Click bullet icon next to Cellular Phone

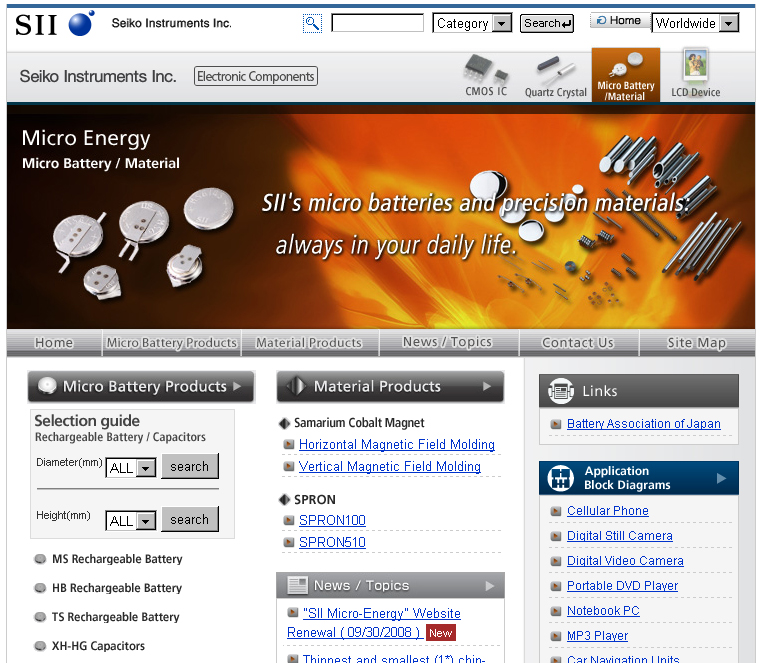point(555,511)
